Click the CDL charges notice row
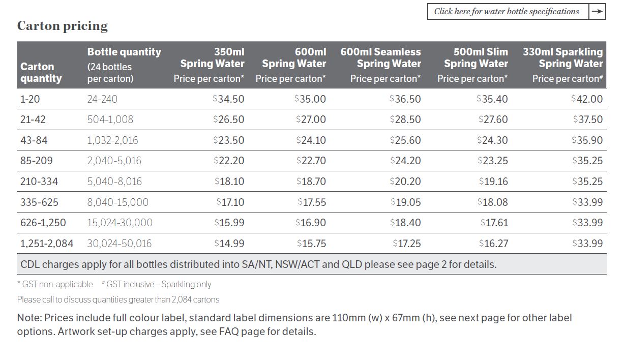Image resolution: width=624 pixels, height=364 pixels. (258, 264)
